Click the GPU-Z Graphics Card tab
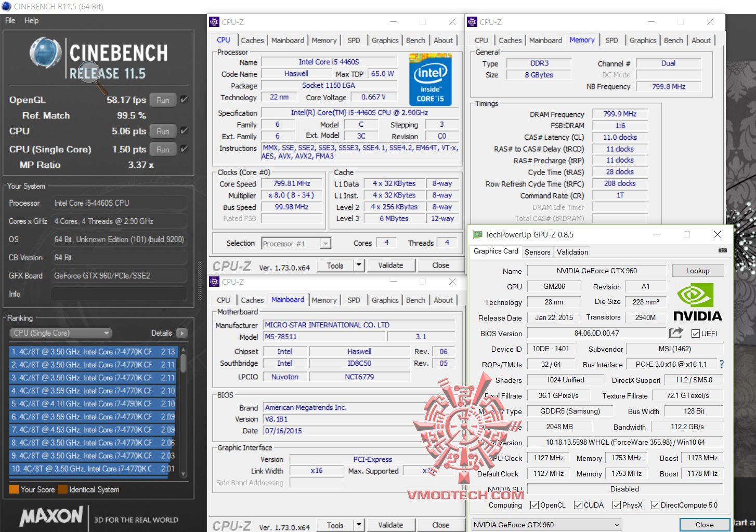 coord(496,251)
